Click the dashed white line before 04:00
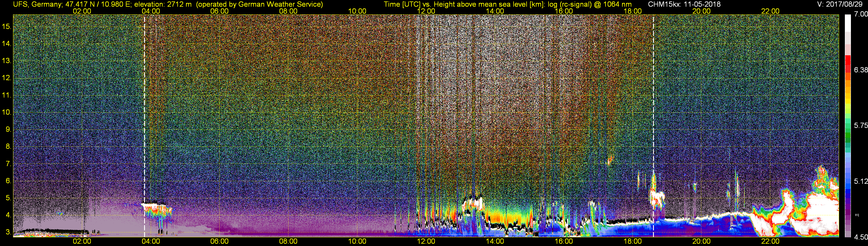 [145, 126]
